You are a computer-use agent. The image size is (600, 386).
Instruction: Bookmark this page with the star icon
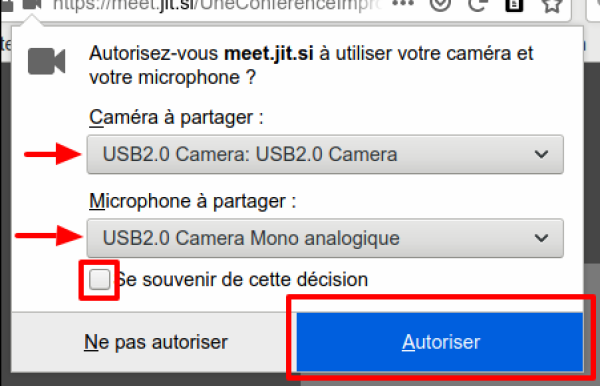(551, 5)
